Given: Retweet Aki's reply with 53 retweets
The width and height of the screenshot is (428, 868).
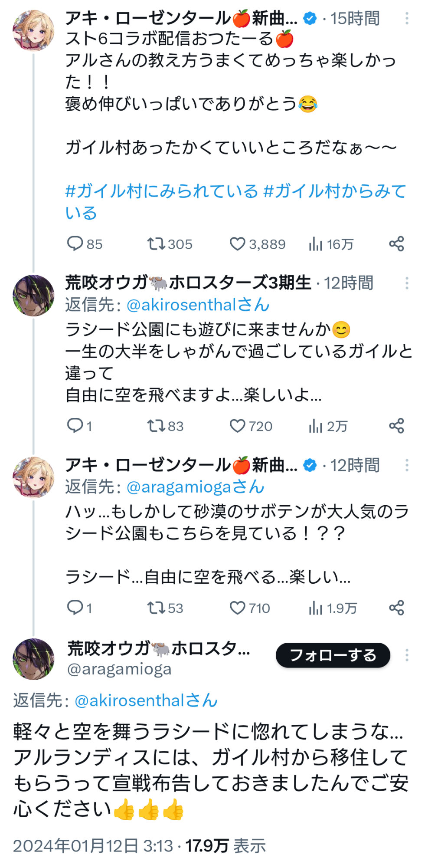Looking at the screenshot, I should [156, 608].
